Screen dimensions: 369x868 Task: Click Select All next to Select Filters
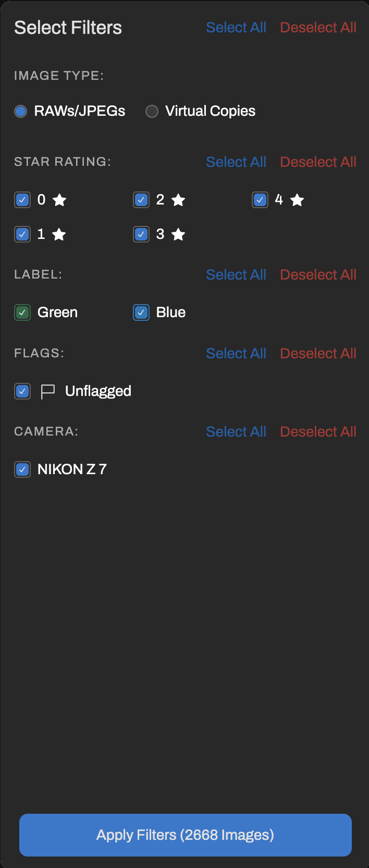[236, 28]
